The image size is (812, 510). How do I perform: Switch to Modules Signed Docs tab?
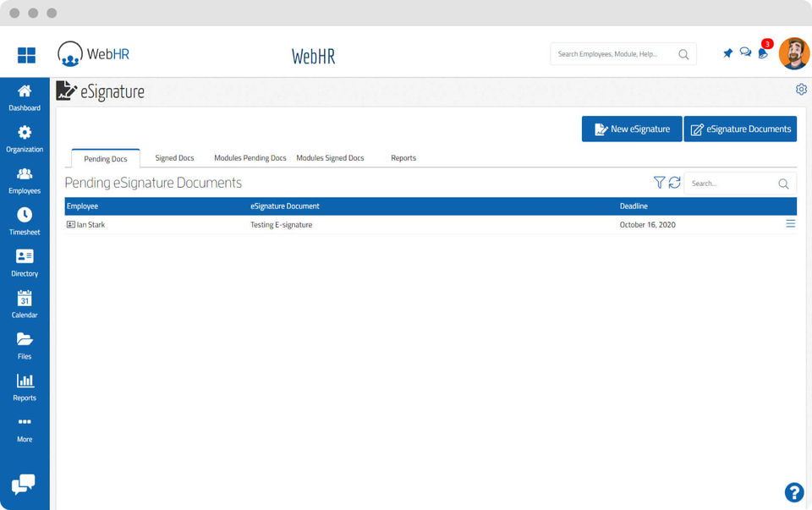(330, 158)
